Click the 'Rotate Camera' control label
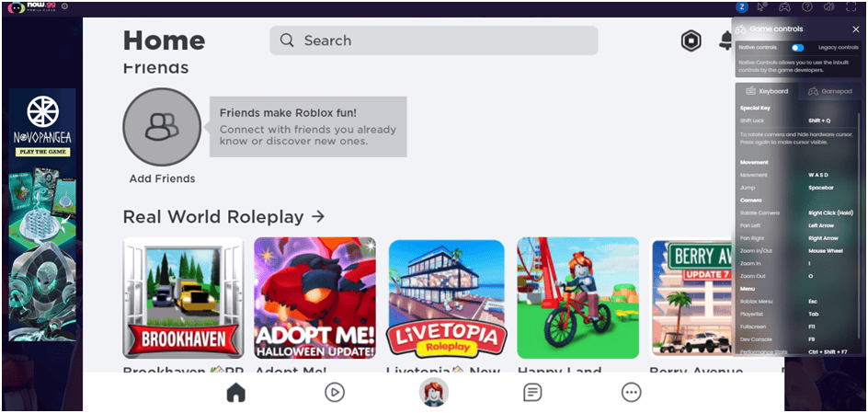 (759, 213)
